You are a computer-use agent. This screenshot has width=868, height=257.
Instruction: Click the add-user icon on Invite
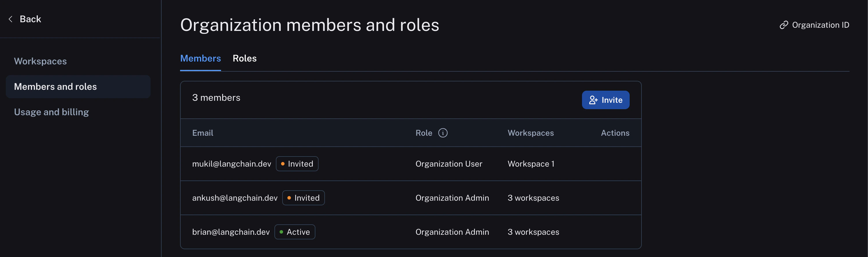(593, 100)
